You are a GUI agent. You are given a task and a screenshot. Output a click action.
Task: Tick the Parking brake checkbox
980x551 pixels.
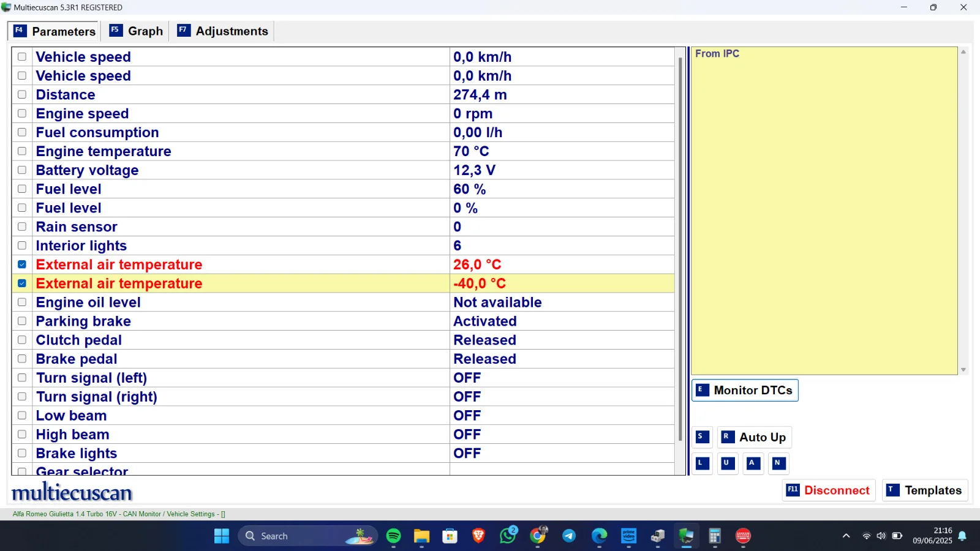pos(22,321)
